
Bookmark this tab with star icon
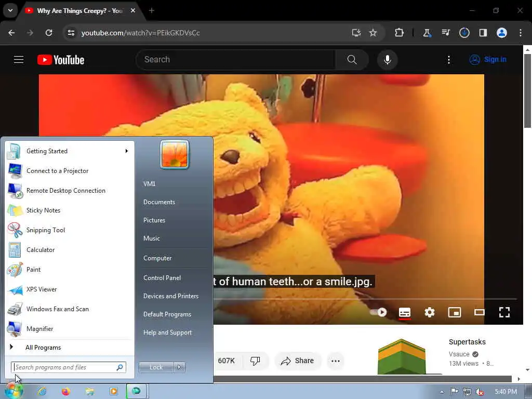(373, 33)
